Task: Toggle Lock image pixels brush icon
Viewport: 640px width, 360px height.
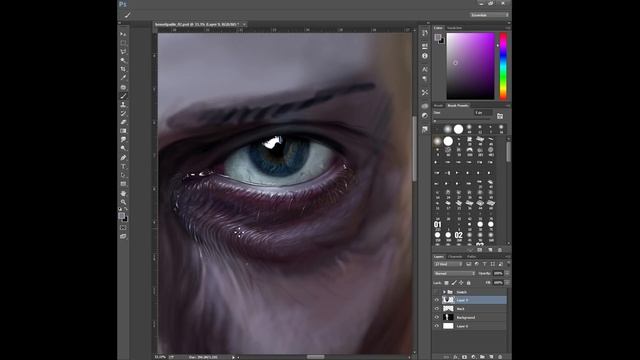Action: pos(454,282)
